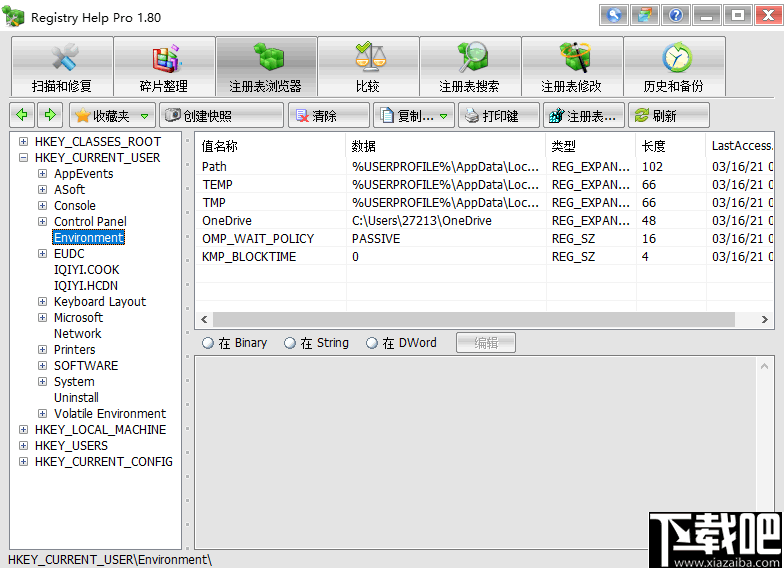Image resolution: width=784 pixels, height=568 pixels.
Task: Select the Environment tree item
Action: click(x=88, y=238)
